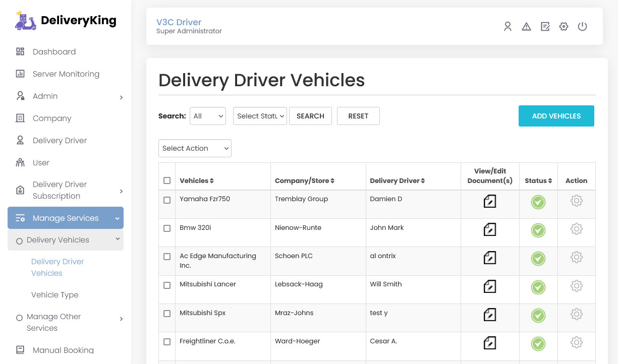The width and height of the screenshot is (618, 364).
Task: Click the DeliveryKing scooter logo
Action: click(x=26, y=20)
